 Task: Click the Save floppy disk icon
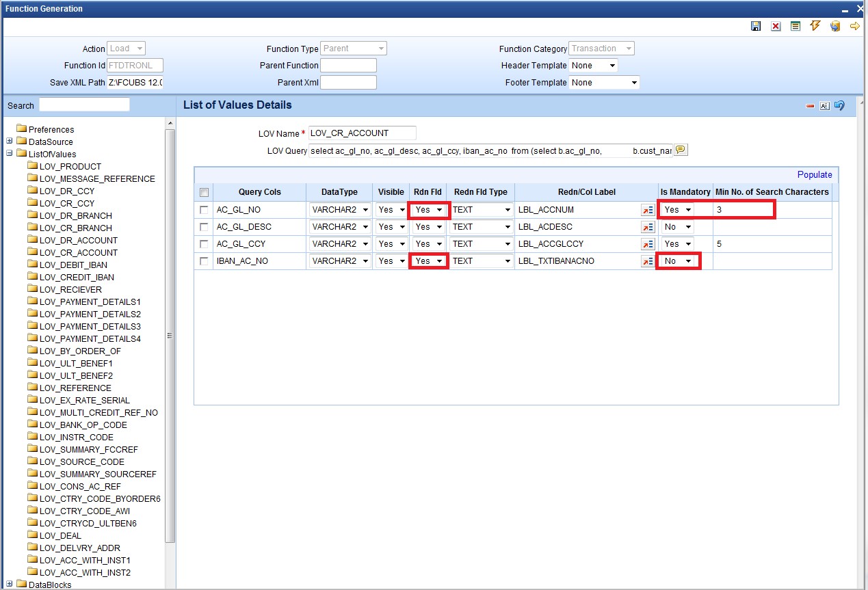click(x=756, y=26)
